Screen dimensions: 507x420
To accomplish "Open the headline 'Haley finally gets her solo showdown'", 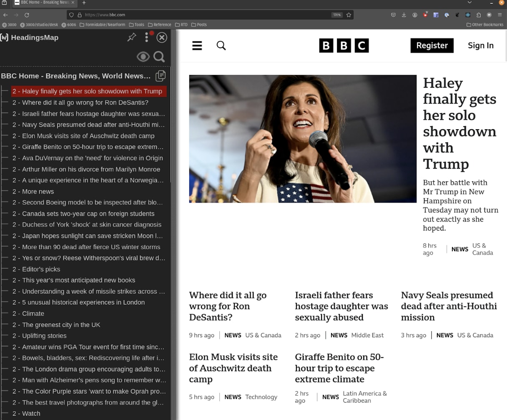I will click(460, 123).
